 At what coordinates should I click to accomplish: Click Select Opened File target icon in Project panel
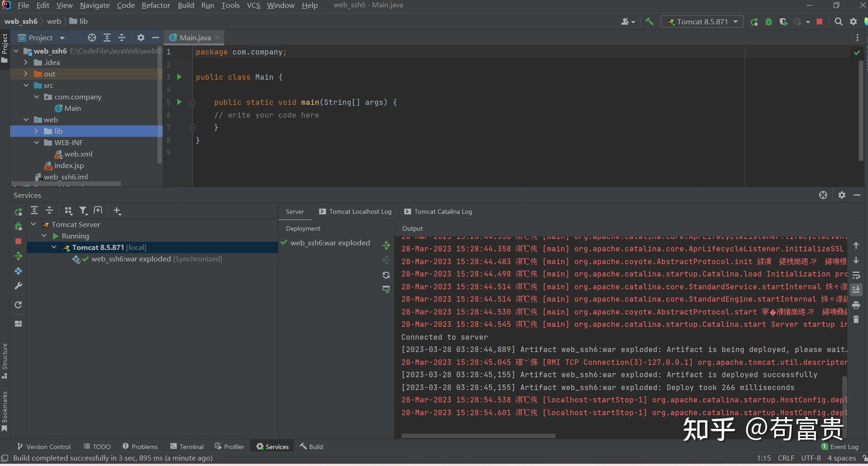click(x=92, y=38)
